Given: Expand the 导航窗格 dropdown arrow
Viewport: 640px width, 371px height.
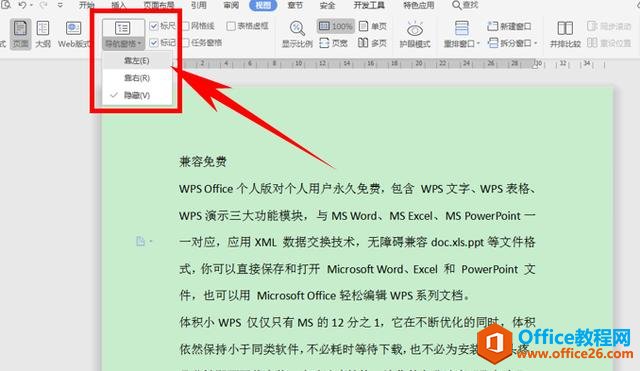Looking at the screenshot, I should point(140,43).
